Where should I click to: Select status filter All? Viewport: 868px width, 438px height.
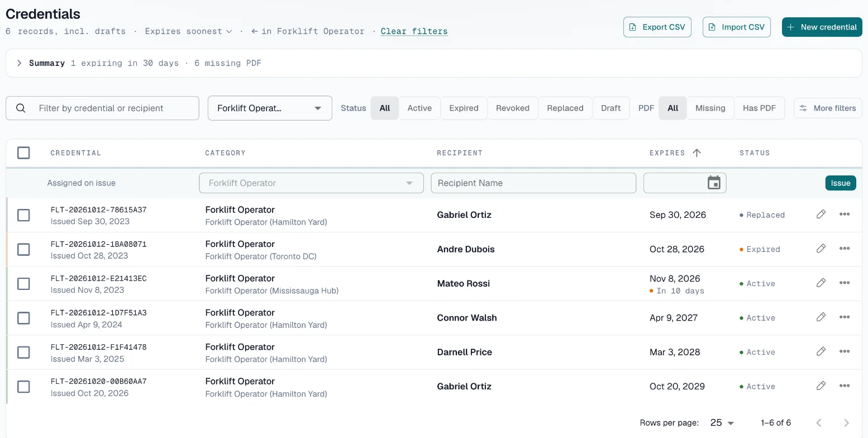pyautogui.click(x=385, y=108)
